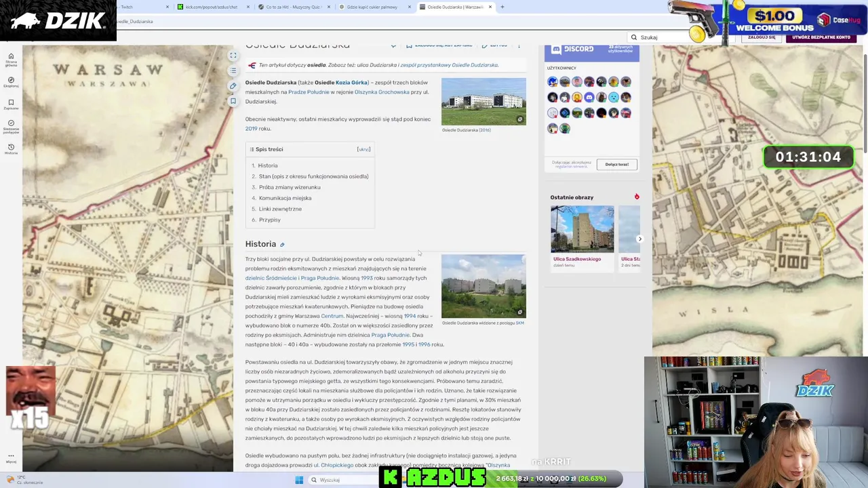The height and width of the screenshot is (488, 868).
Task: Open the Eksploruj compass icon
Action: (x=11, y=82)
